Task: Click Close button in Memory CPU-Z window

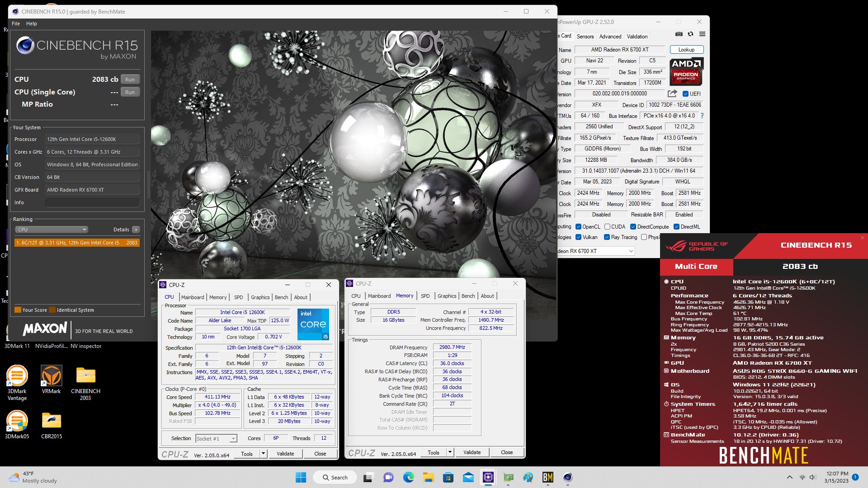Action: click(507, 452)
